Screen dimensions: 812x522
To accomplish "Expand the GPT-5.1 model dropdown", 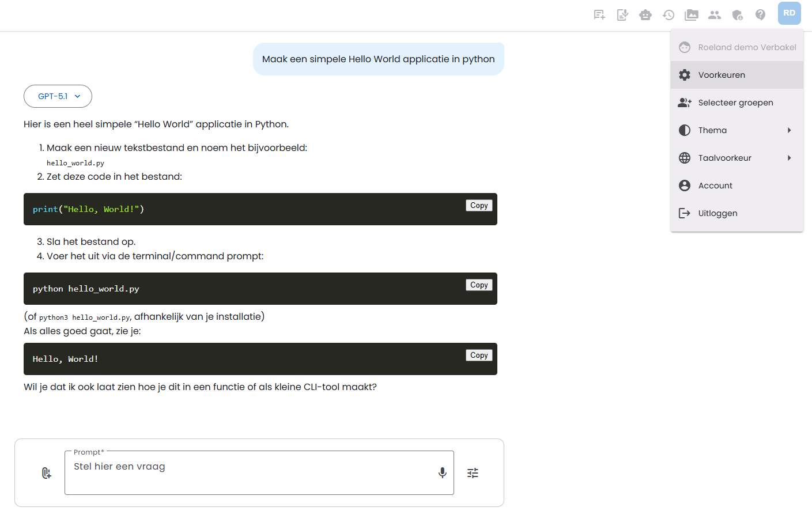I will click(x=58, y=96).
